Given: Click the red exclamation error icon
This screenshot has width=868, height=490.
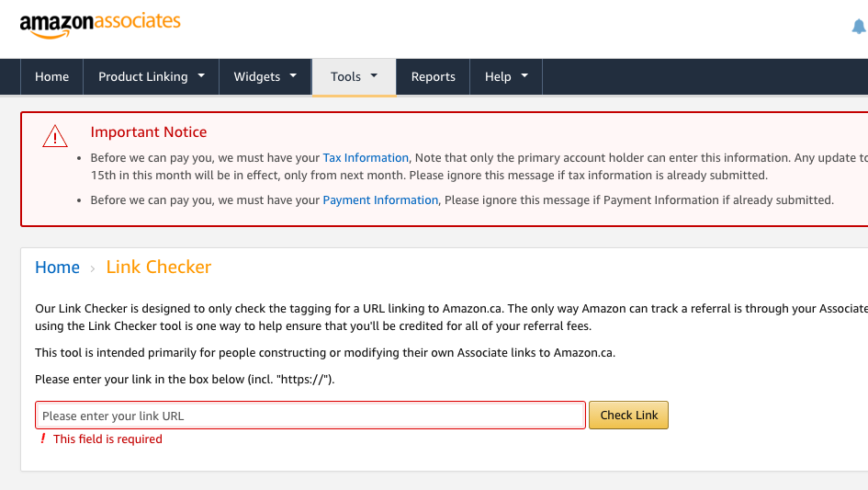Looking at the screenshot, I should [42, 439].
